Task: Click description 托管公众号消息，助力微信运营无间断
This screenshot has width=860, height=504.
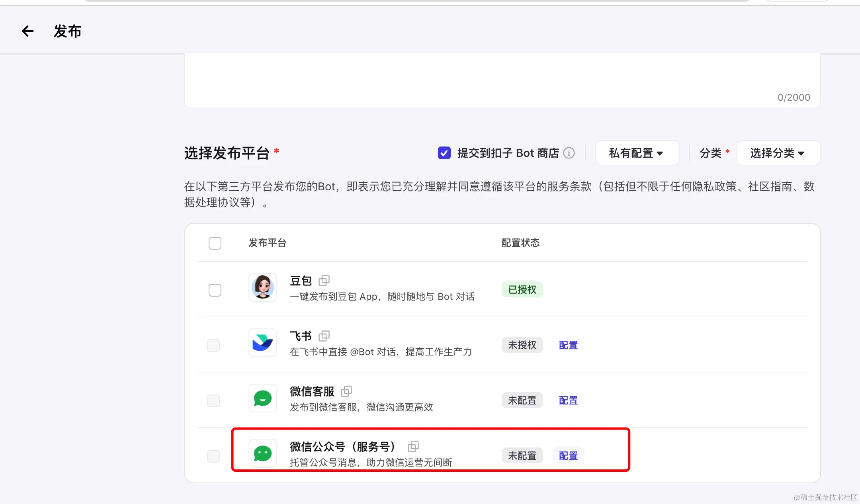Action: coord(371,463)
